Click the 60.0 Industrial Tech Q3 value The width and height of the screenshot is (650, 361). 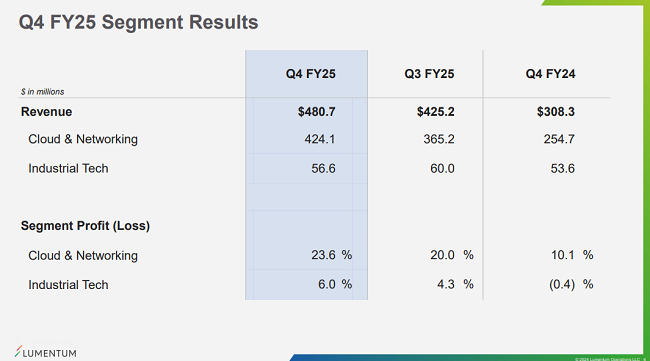[x=442, y=169]
